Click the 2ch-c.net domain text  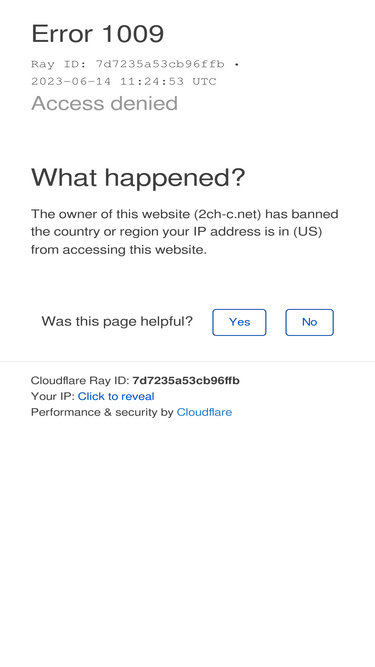tap(228, 214)
